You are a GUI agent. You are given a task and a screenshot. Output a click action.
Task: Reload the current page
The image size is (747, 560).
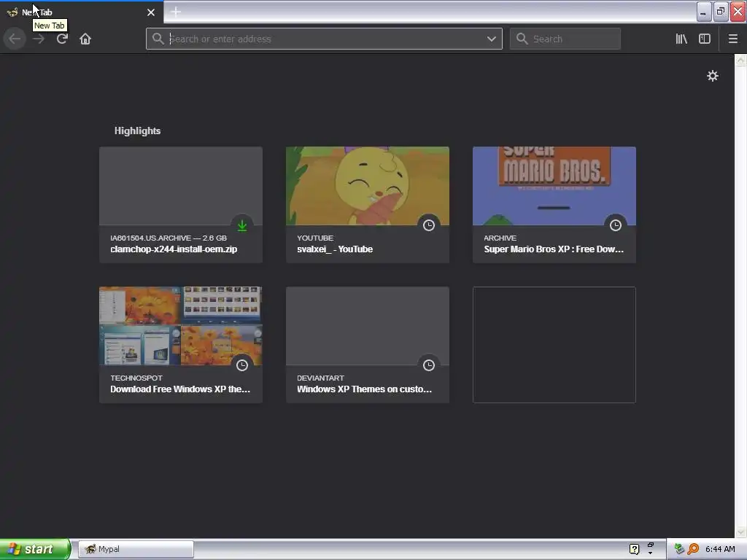tap(62, 39)
